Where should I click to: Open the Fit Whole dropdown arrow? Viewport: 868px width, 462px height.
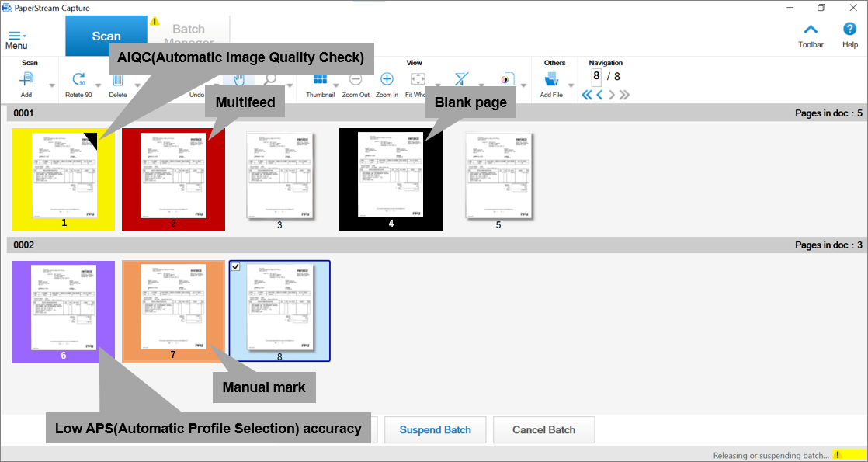pos(437,85)
